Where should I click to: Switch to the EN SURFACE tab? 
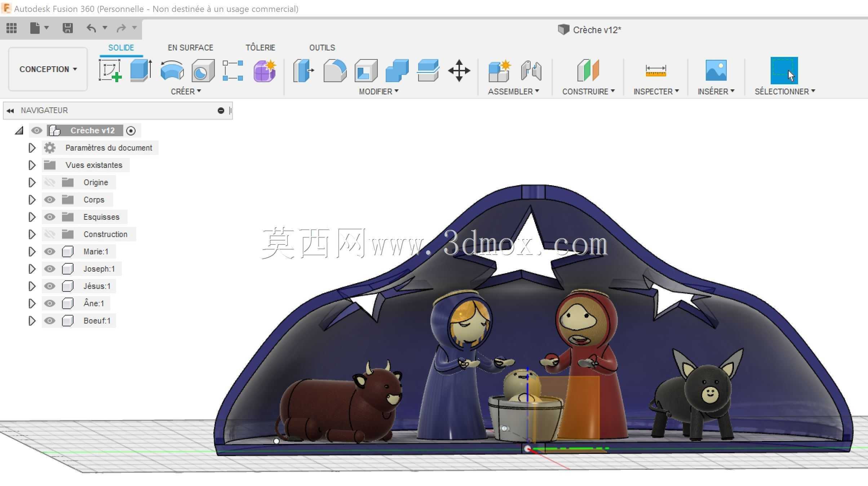click(x=190, y=48)
